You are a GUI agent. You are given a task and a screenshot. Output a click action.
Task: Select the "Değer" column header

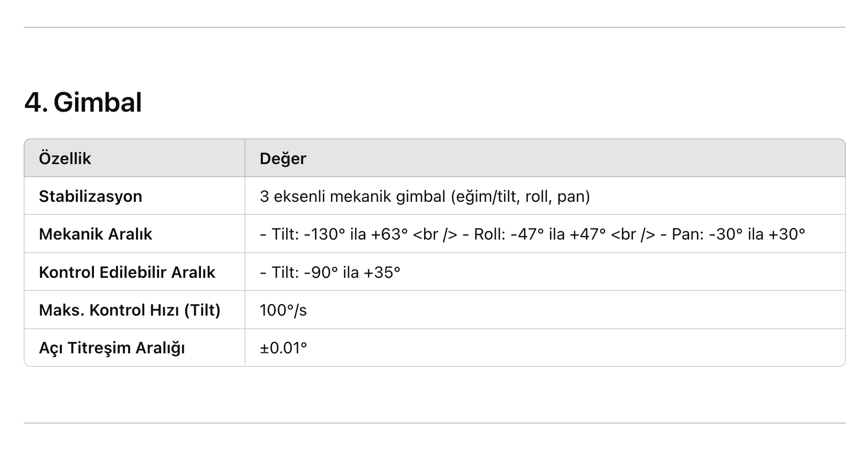click(283, 158)
